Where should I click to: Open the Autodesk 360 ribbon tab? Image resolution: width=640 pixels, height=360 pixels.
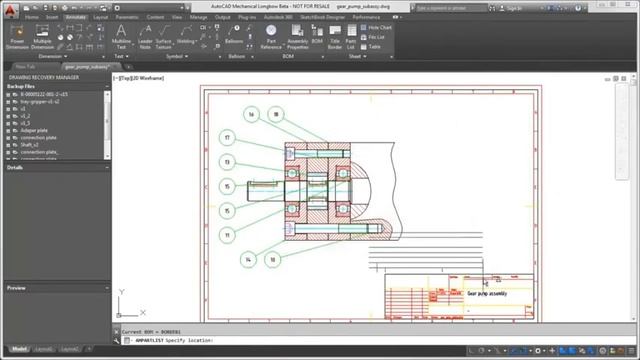[278, 17]
